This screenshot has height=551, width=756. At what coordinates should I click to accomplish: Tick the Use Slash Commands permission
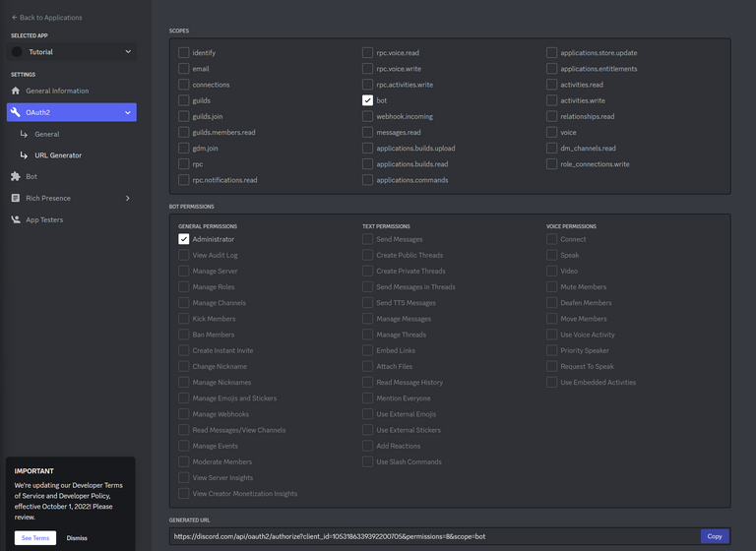click(367, 461)
